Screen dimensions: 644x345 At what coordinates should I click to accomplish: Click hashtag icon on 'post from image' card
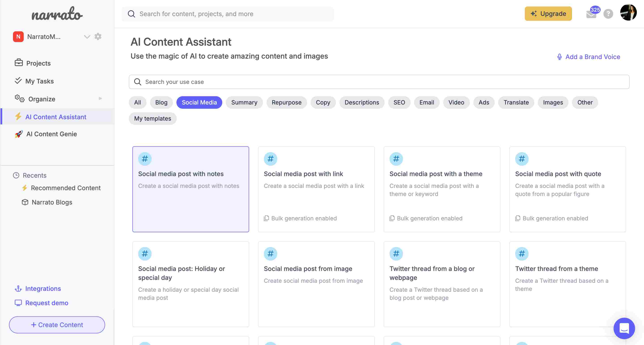point(271,254)
